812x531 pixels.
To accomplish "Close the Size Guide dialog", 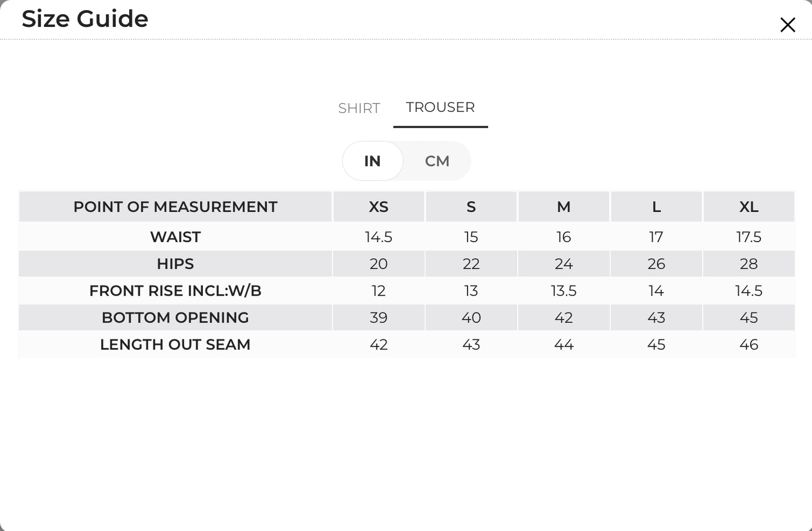I will (787, 25).
